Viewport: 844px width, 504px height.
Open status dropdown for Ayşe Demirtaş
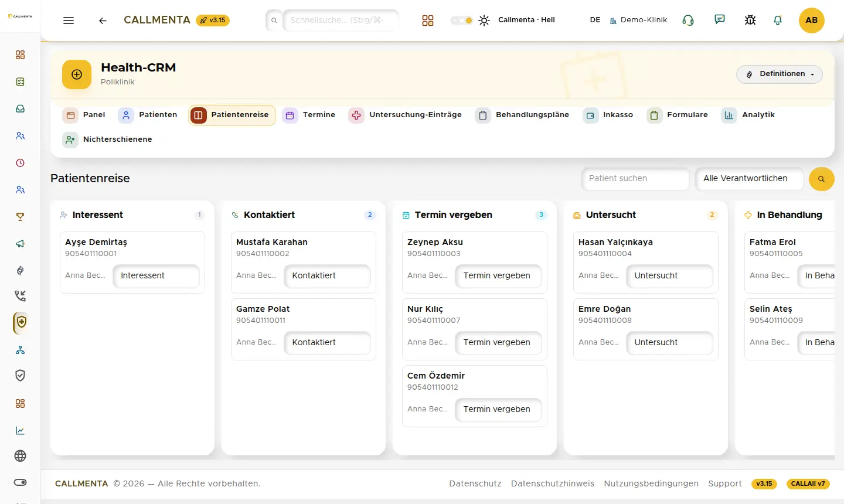pos(156,276)
